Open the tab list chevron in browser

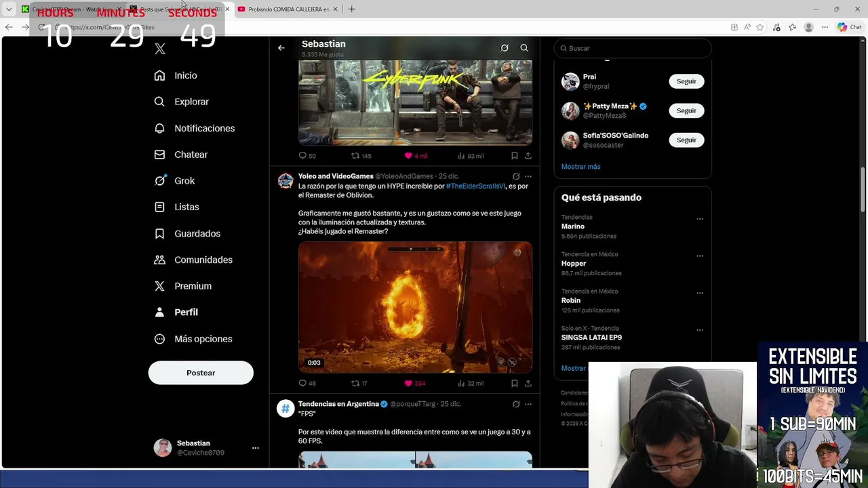point(9,9)
